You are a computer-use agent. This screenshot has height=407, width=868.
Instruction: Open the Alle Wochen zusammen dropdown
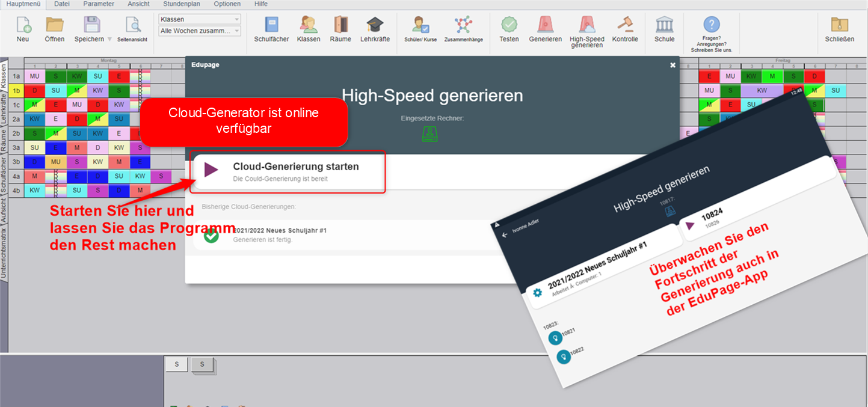coord(199,31)
